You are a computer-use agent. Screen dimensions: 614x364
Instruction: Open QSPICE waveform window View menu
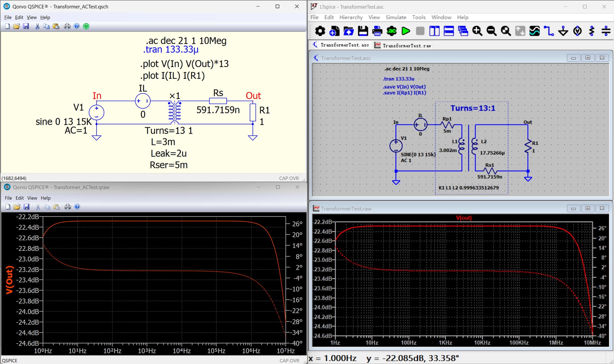coord(32,198)
